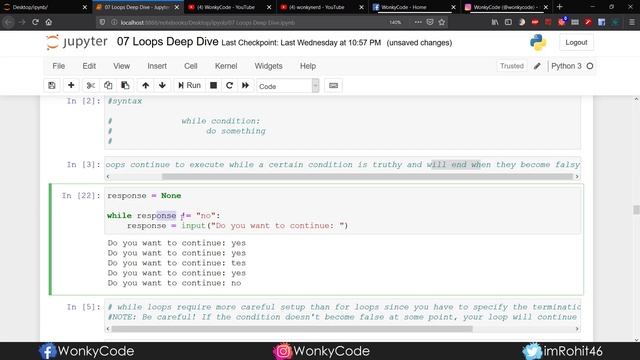Cut selected cells with scissors icon

(x=90, y=85)
